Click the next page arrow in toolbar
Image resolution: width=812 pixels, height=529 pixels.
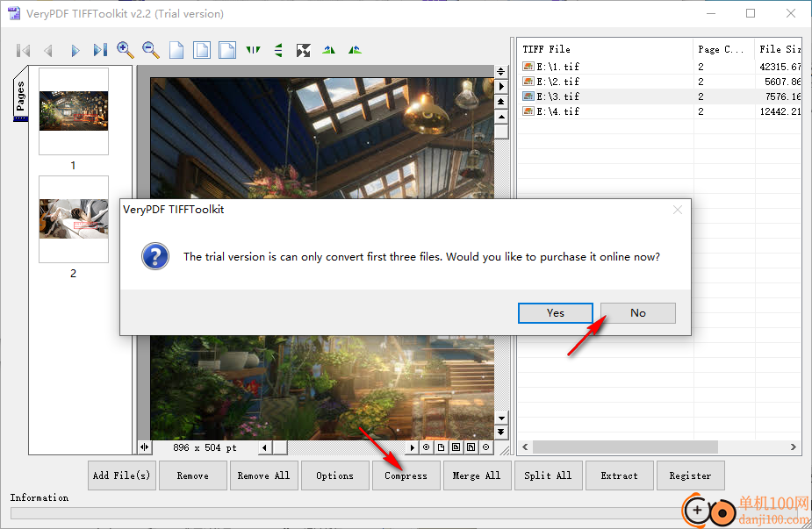[75, 50]
